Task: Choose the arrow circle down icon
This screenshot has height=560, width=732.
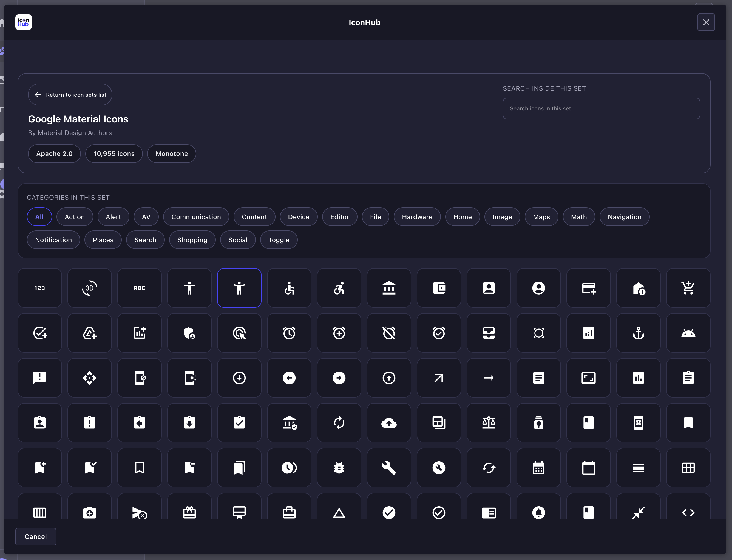Action: point(239,378)
